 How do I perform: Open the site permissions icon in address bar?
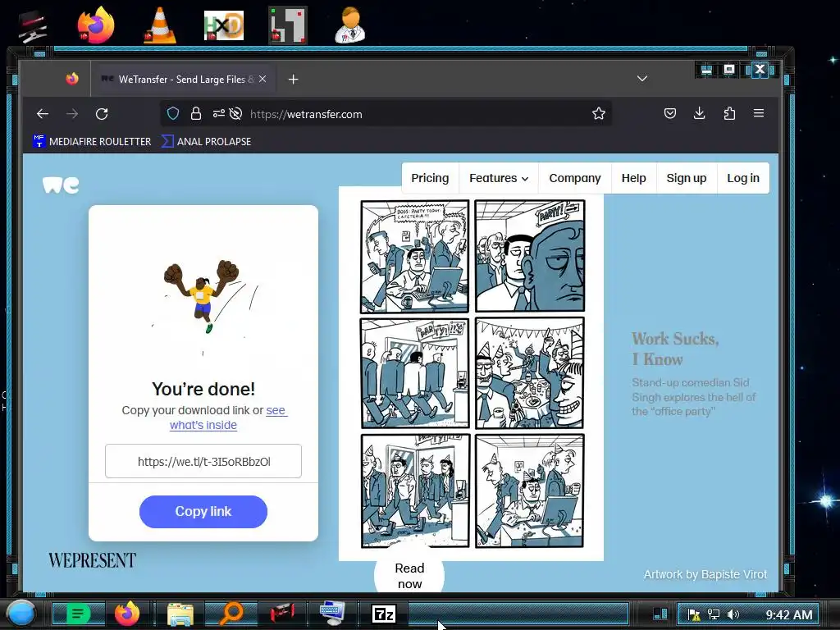(x=218, y=113)
